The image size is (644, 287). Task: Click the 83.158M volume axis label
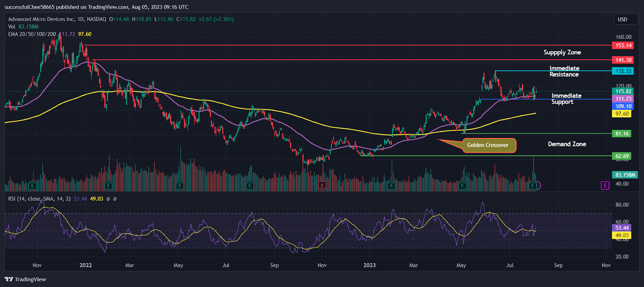coord(625,175)
